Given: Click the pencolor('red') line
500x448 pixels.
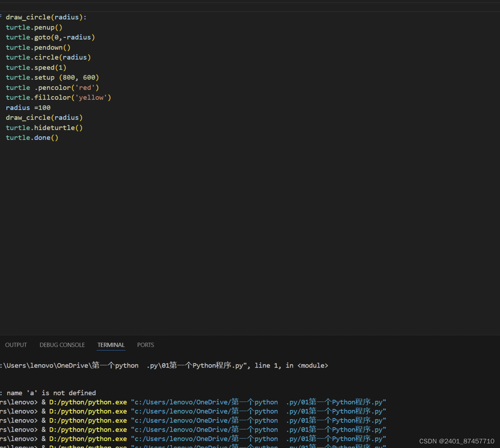Looking at the screenshot, I should pyautogui.click(x=52, y=88).
